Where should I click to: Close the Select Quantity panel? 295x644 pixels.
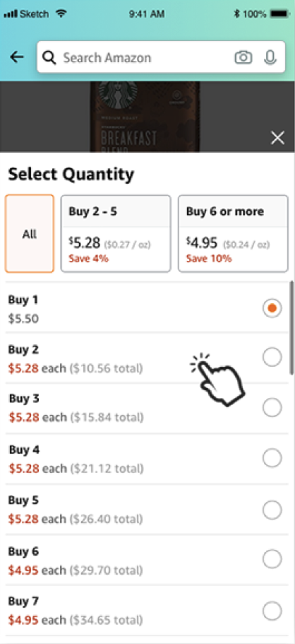coord(278,139)
